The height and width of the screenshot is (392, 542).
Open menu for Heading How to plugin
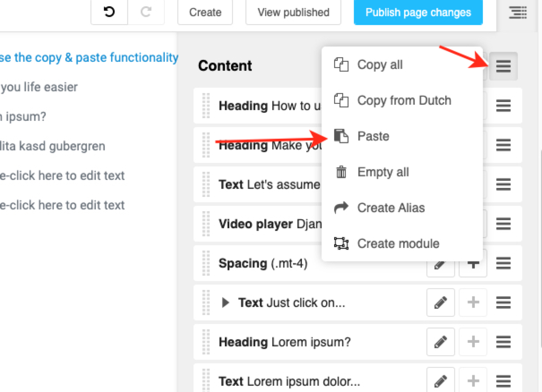pos(503,106)
